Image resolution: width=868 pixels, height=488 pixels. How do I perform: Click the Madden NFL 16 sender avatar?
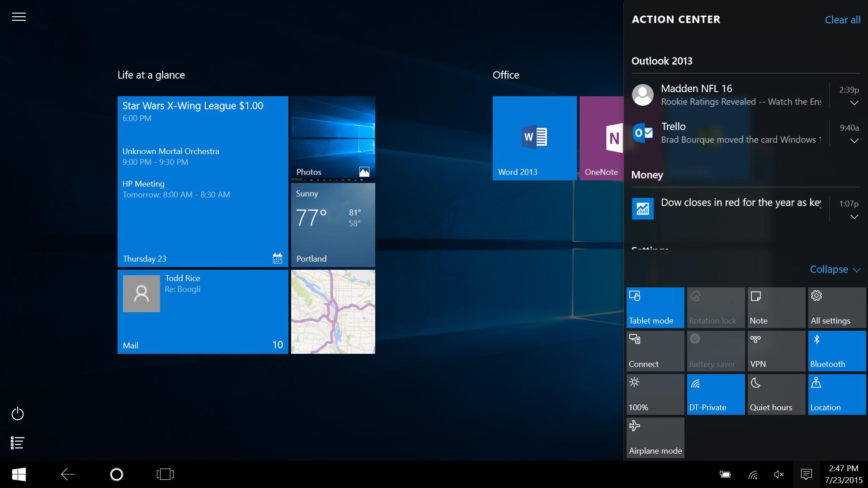pos(642,95)
